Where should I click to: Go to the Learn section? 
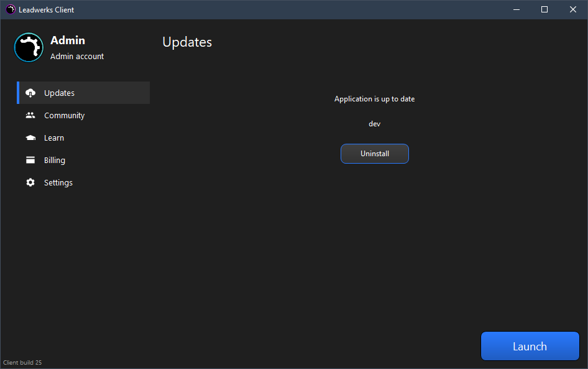tap(83, 138)
